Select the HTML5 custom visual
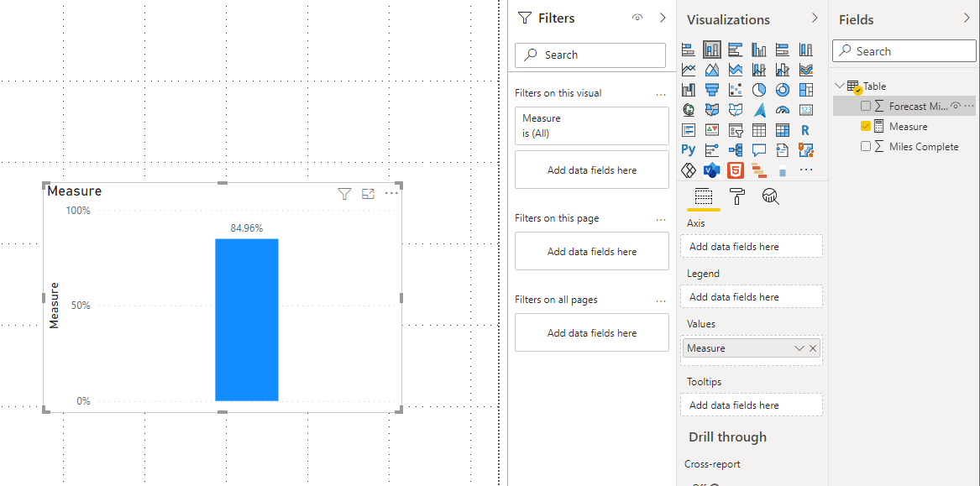Screen dimensions: 980x486 click(736, 170)
